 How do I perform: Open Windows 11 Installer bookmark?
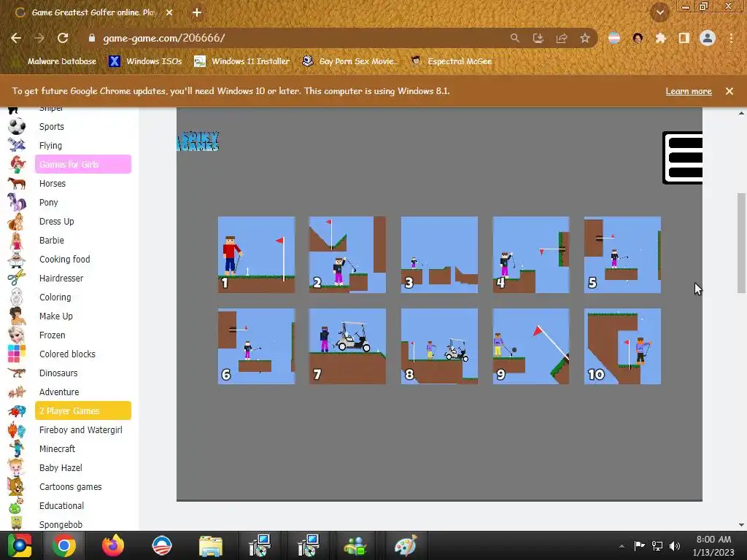click(242, 61)
